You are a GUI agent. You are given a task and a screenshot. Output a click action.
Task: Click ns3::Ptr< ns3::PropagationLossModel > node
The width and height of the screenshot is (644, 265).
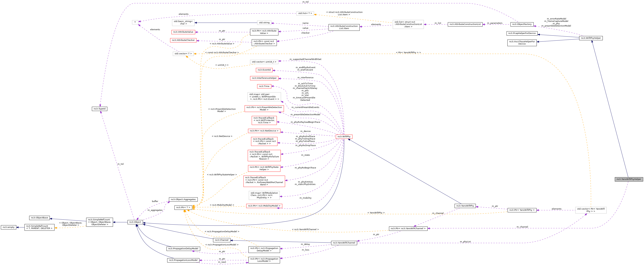tap(264, 260)
